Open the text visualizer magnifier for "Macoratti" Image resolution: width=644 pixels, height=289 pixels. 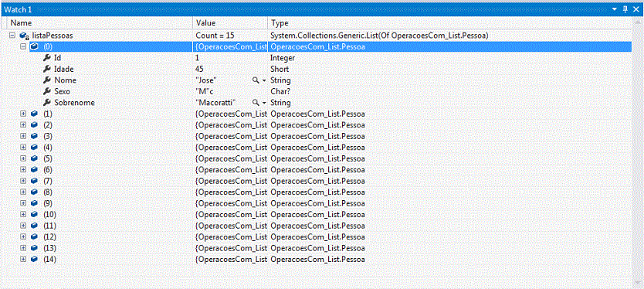coord(256,102)
